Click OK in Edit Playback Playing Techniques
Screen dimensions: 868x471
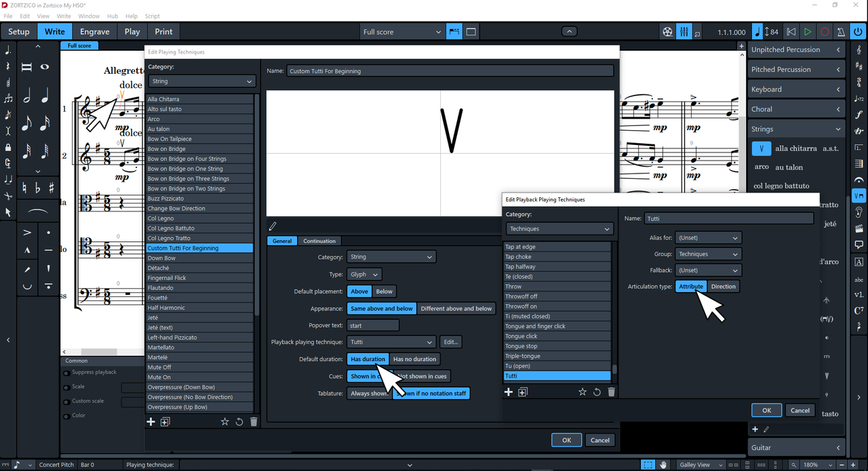[766, 410]
